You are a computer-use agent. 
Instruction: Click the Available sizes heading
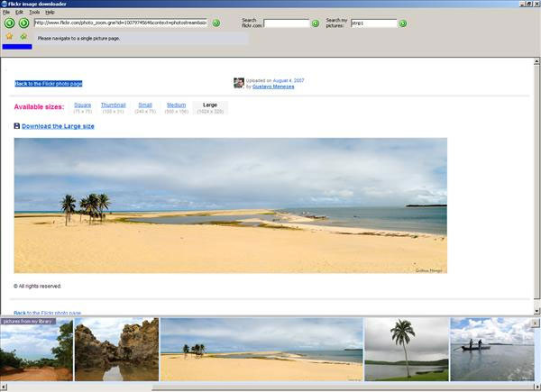[x=39, y=107]
